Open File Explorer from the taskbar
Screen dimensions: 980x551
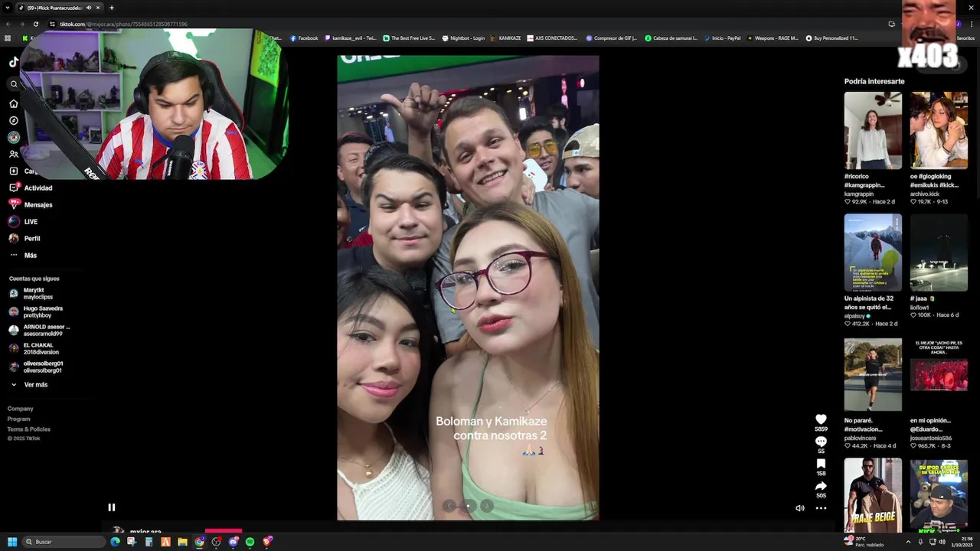point(182,542)
